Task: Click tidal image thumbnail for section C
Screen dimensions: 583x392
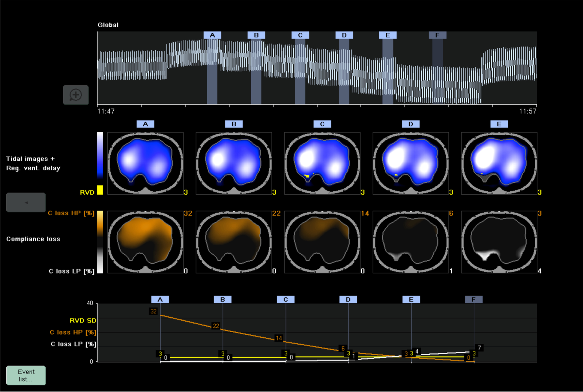Action: pos(322,163)
